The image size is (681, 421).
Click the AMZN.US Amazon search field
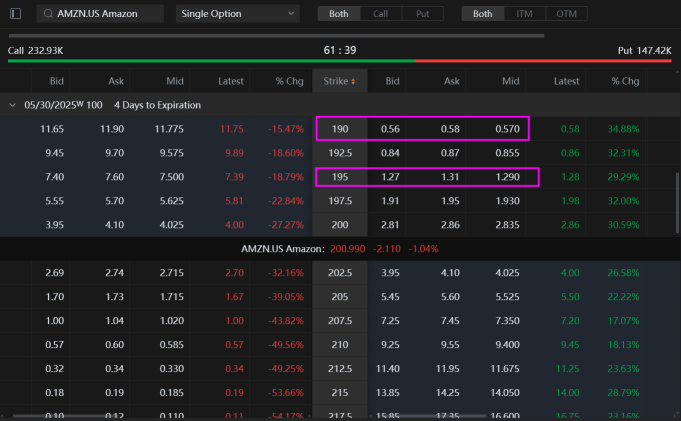pos(100,13)
